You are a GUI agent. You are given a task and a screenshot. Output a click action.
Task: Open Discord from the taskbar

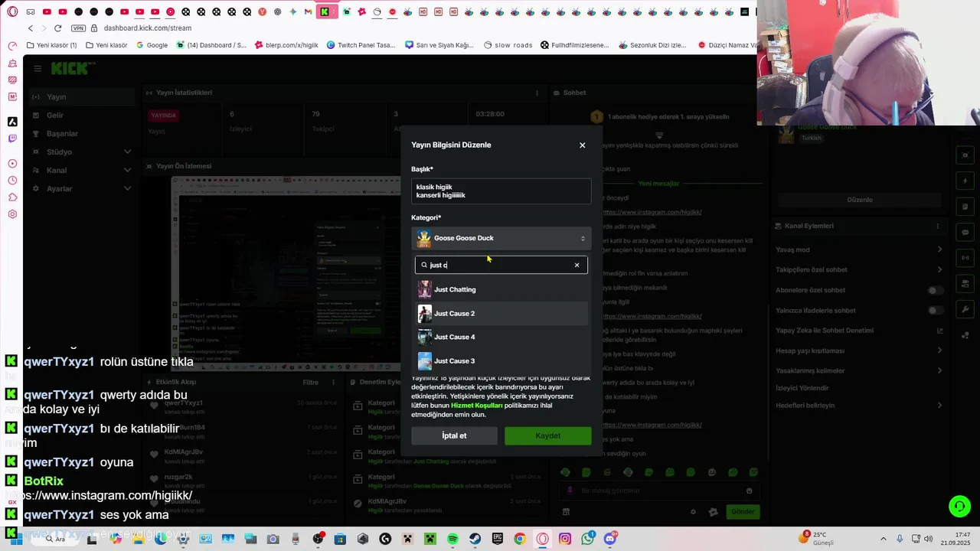(x=609, y=539)
